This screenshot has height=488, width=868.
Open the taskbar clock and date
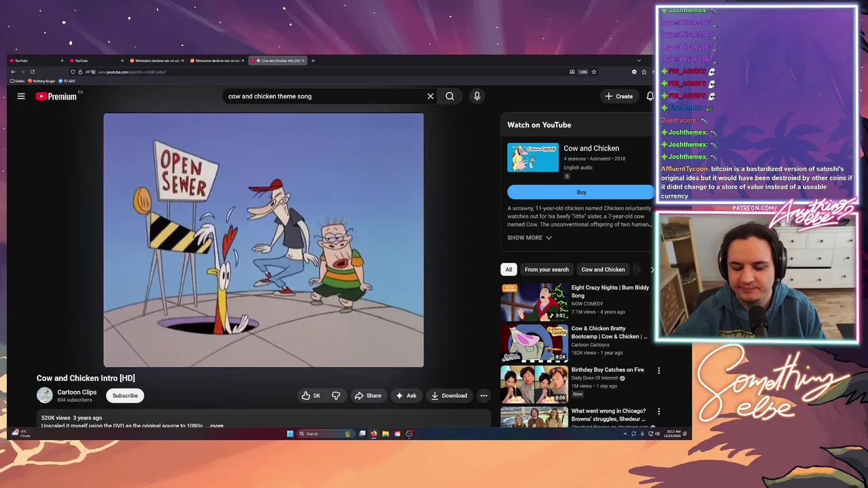click(x=671, y=434)
